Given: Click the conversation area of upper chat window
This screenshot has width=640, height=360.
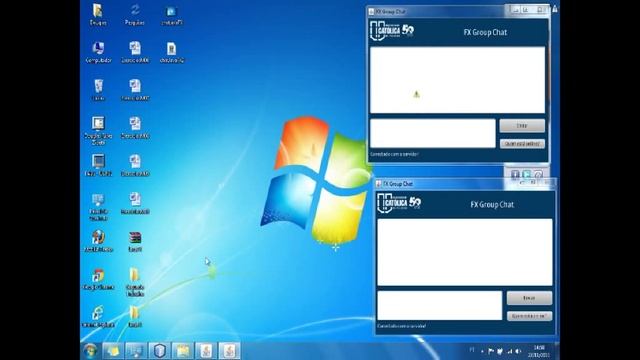Looking at the screenshot, I should [x=458, y=80].
